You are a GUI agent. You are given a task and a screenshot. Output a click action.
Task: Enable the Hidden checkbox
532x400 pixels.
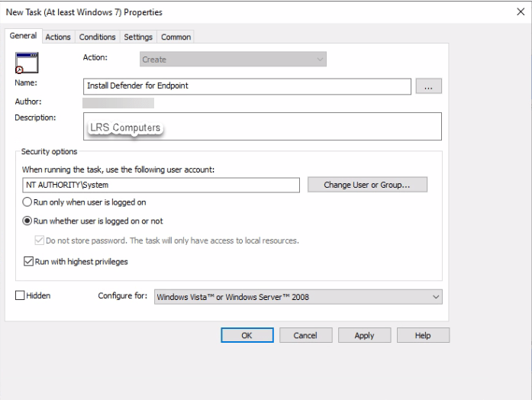[20, 295]
